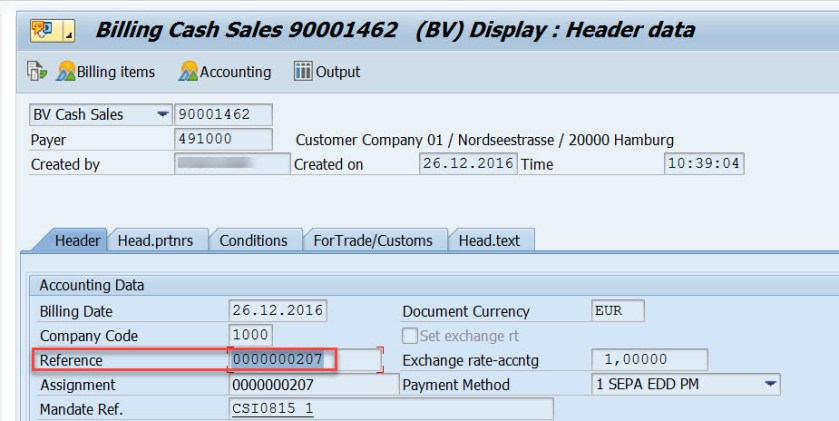839x421 pixels.
Task: Click the billing document number field 90001462
Action: pos(223,114)
